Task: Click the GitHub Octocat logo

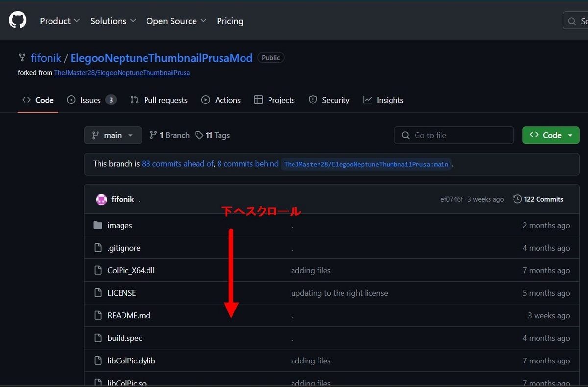Action: pyautogui.click(x=18, y=21)
